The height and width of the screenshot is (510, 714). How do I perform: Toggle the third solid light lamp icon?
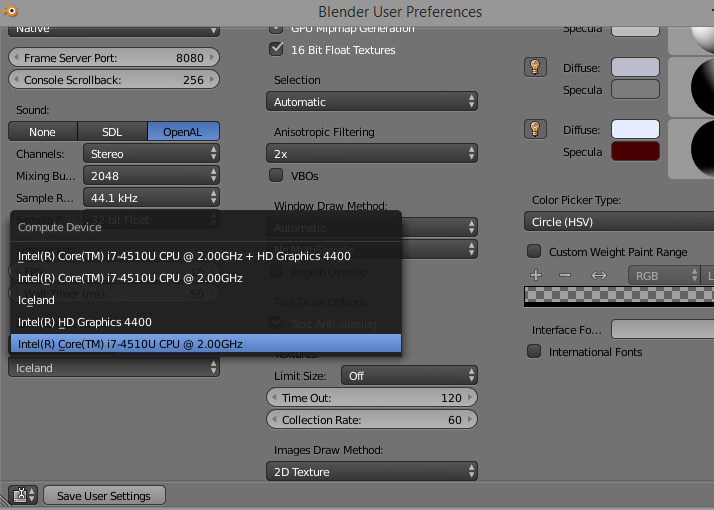tap(535, 128)
